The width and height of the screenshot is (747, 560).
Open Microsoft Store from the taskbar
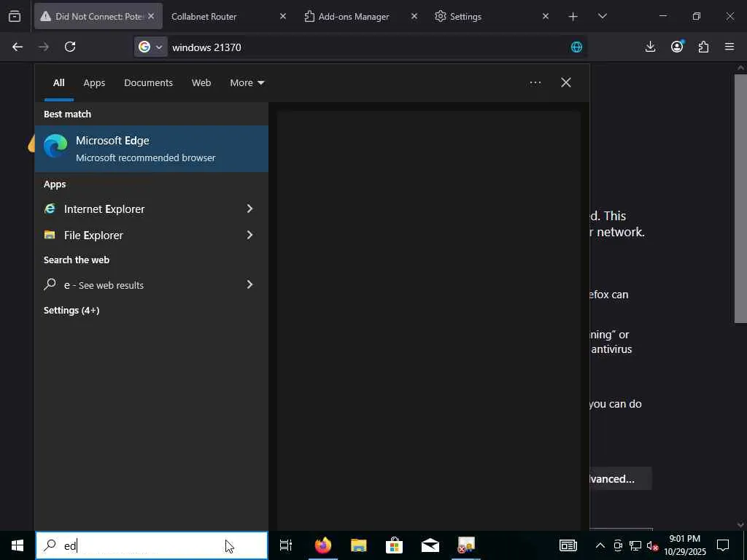pos(395,545)
